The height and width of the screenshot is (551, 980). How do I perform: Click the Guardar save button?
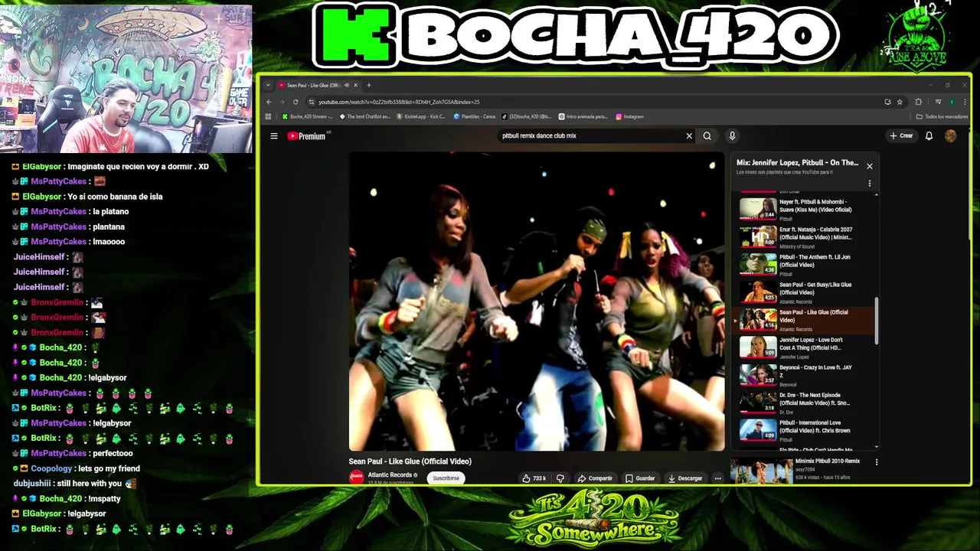point(640,478)
